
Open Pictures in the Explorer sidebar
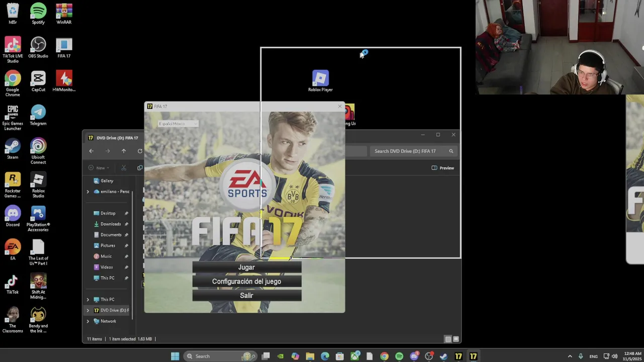pos(108,246)
